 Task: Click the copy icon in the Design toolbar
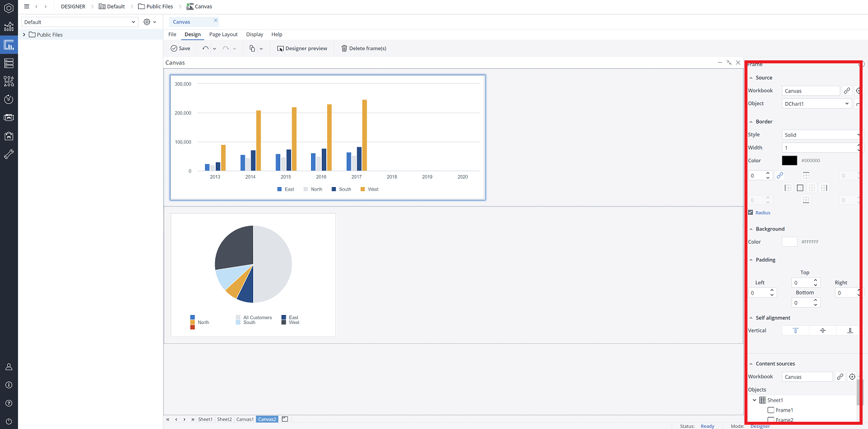point(252,48)
